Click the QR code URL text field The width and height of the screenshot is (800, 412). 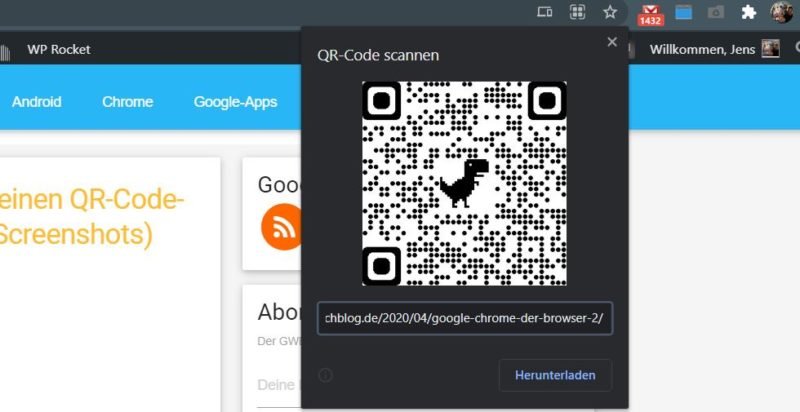[465, 319]
